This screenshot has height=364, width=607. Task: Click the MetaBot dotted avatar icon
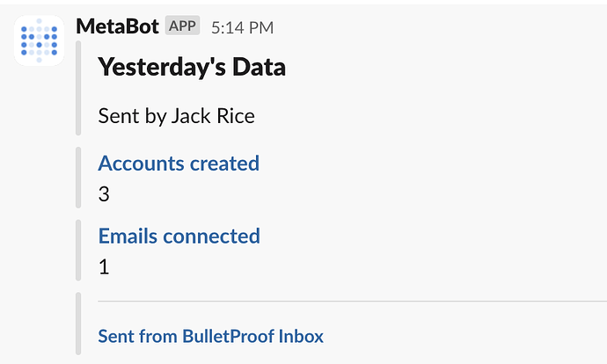tap(39, 40)
